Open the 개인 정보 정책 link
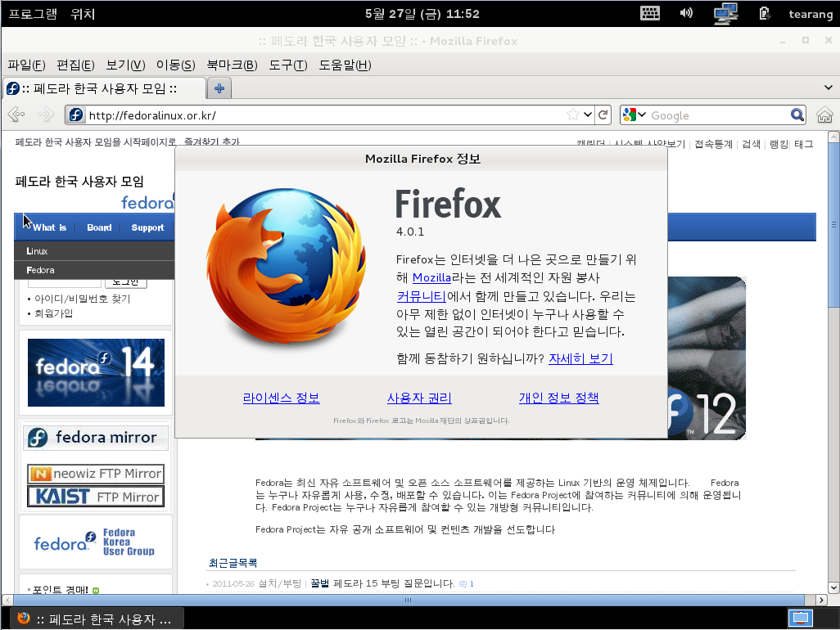The height and width of the screenshot is (630, 840). [x=558, y=398]
